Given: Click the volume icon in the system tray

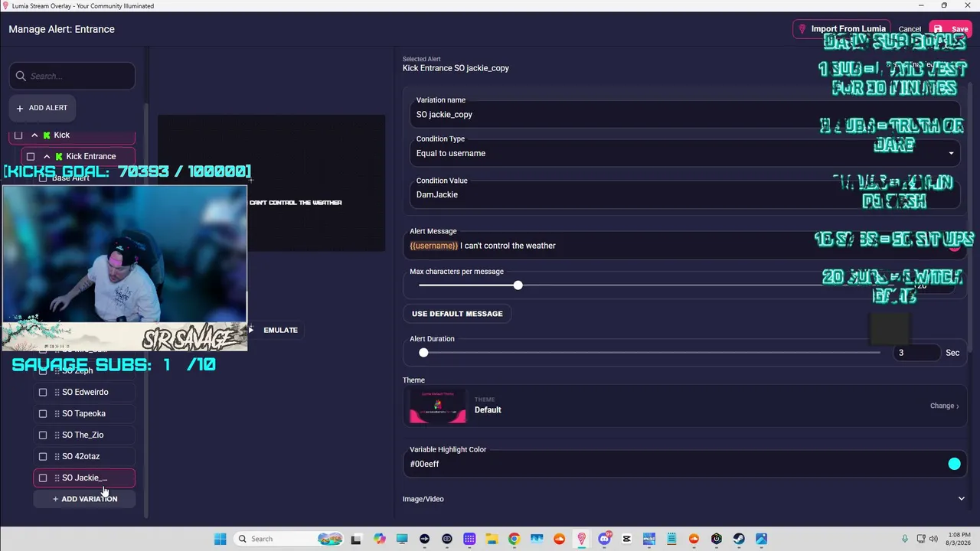Looking at the screenshot, I should click(933, 539).
